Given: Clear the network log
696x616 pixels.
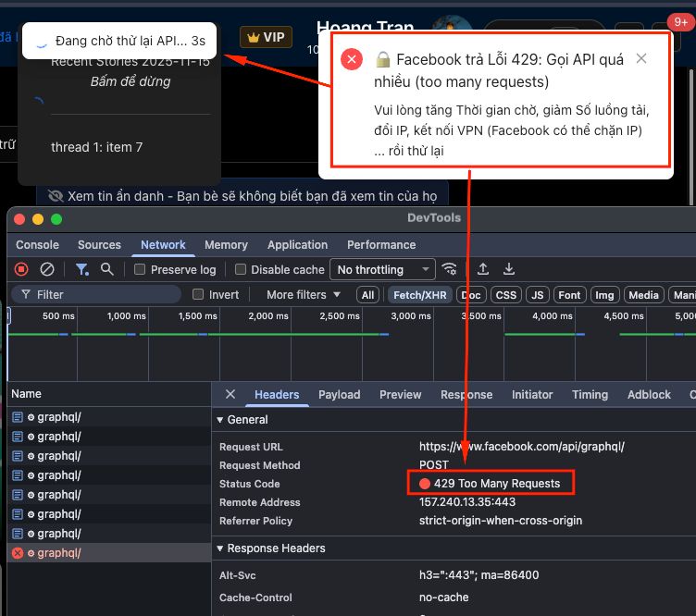Looking at the screenshot, I should [x=47, y=269].
